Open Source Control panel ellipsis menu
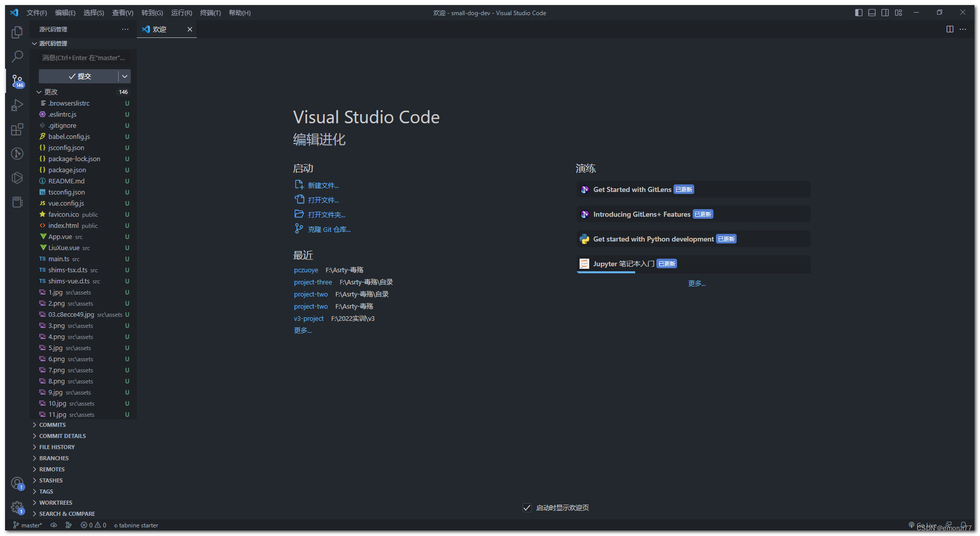 tap(125, 29)
